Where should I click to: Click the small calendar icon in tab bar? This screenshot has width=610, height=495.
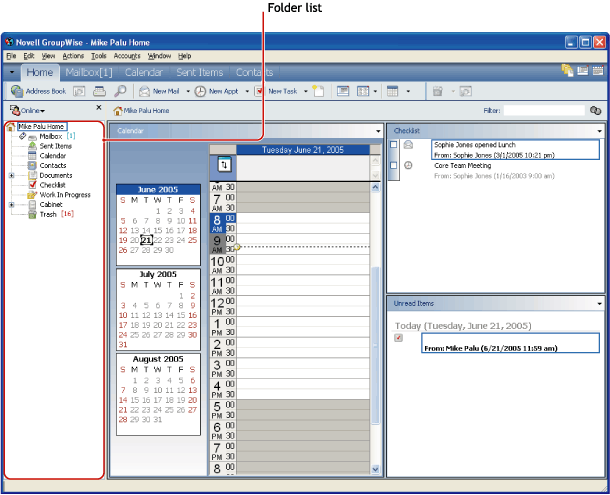[x=598, y=70]
